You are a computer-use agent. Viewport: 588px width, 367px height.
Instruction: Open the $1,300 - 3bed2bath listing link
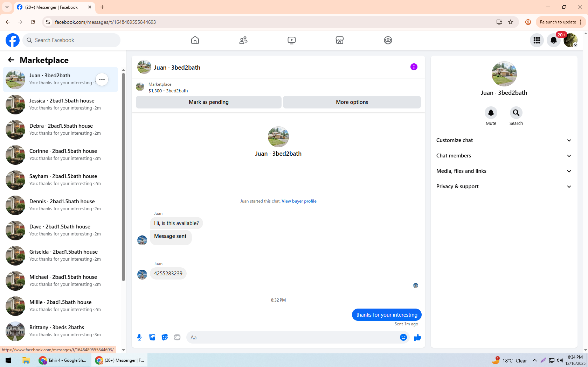point(168,91)
